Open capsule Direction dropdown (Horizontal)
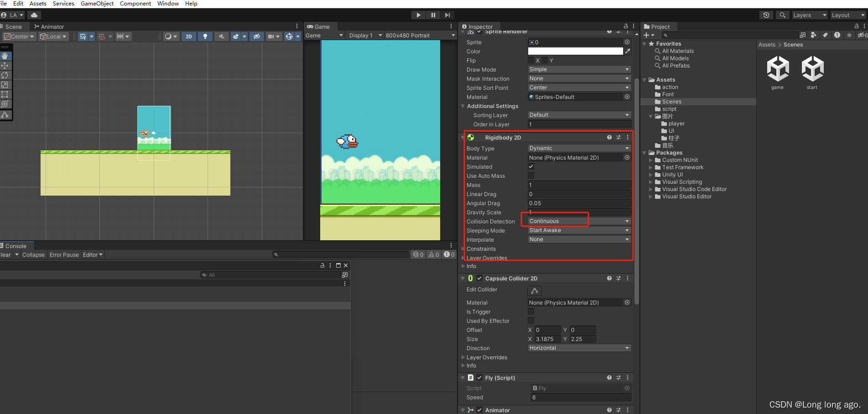The width and height of the screenshot is (868, 414). point(579,348)
